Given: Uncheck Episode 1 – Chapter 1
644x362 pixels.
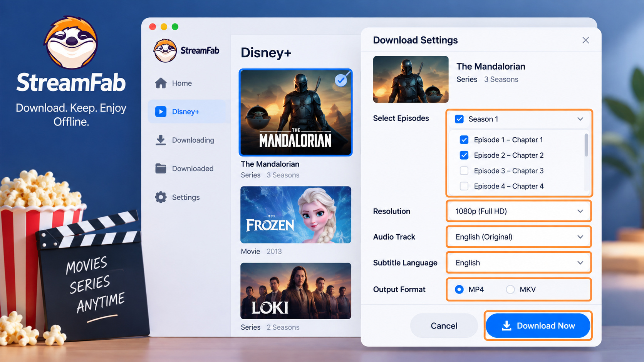Looking at the screenshot, I should pyautogui.click(x=464, y=140).
